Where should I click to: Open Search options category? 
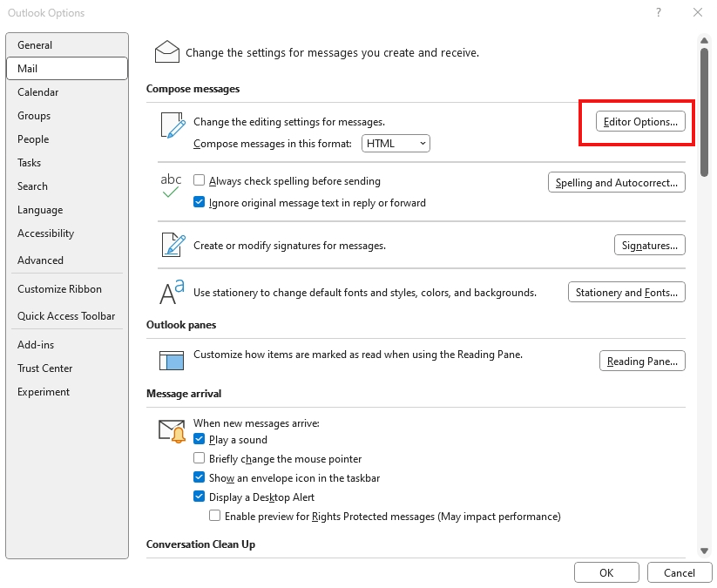click(x=67, y=186)
